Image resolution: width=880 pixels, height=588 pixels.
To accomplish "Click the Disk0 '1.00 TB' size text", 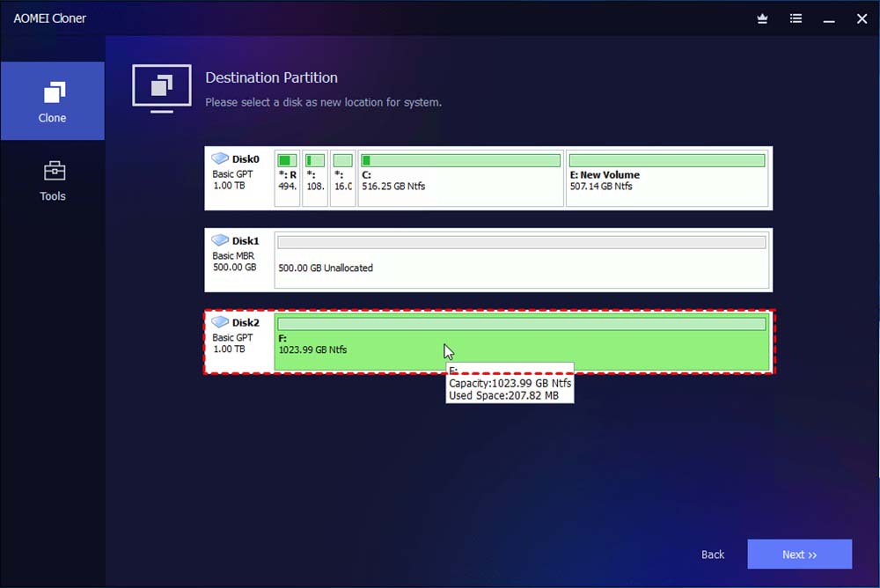I will coord(229,186).
